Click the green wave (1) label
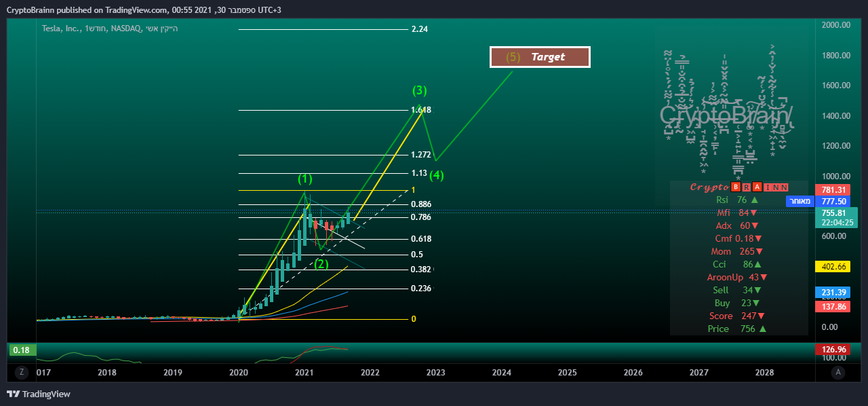 [305, 179]
